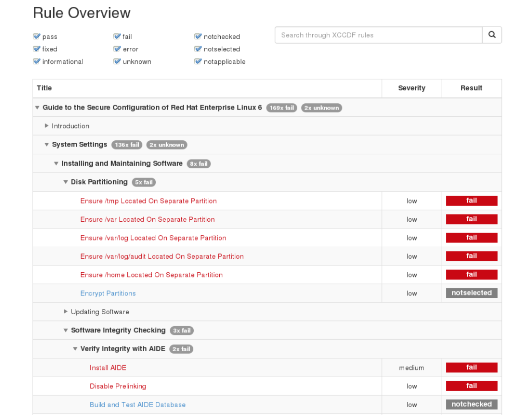Expand the Introduction section

pyautogui.click(x=46, y=126)
